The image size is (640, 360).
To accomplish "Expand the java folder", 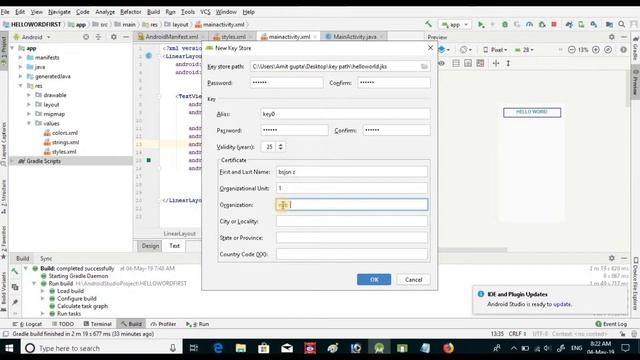I will [20, 67].
